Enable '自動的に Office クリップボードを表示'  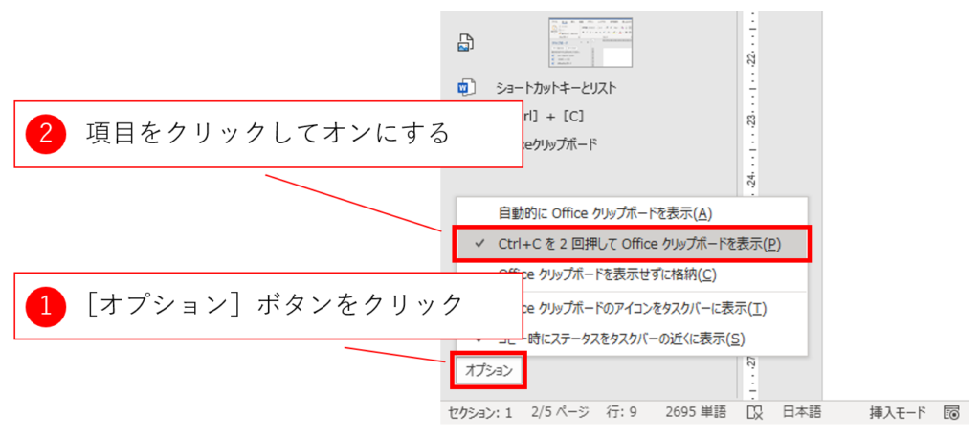(605, 212)
